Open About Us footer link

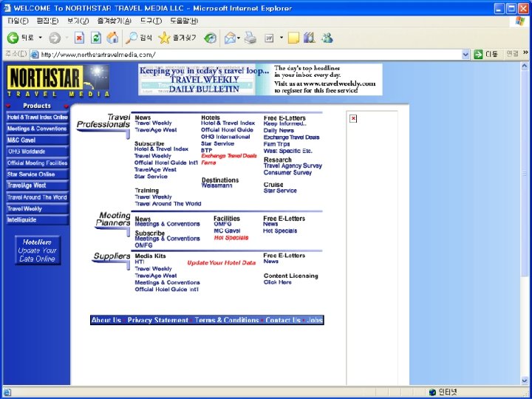click(x=106, y=320)
